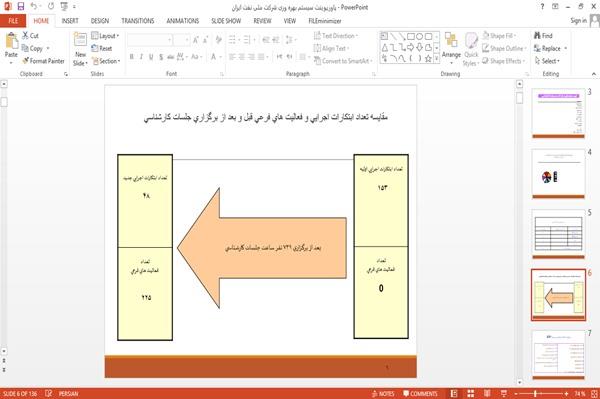Open the Shape Effects dropdown
Viewport: 600px width, 399px height.
pyautogui.click(x=503, y=61)
